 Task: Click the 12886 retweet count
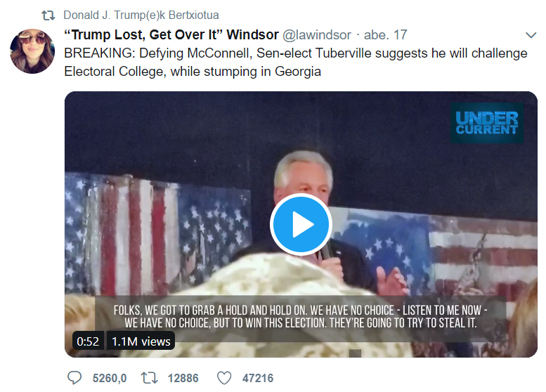pos(183,378)
